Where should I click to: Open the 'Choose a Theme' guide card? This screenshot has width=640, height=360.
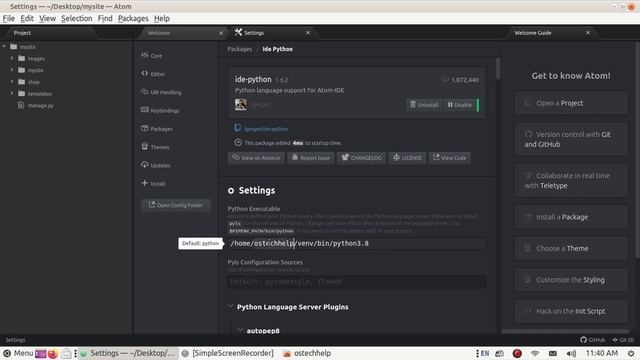pyautogui.click(x=571, y=248)
